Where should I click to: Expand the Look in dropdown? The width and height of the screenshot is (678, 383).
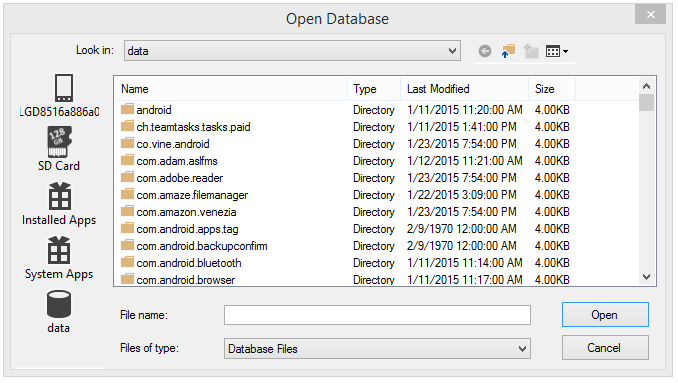tap(452, 51)
